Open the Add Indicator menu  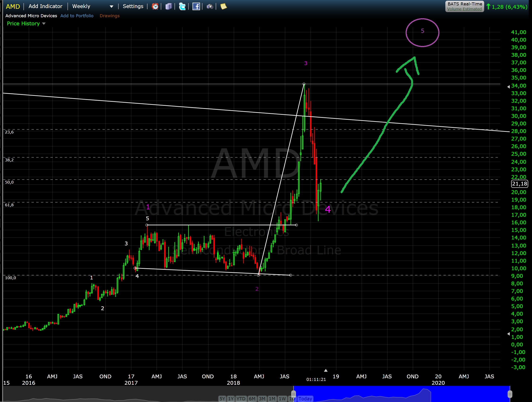45,6
